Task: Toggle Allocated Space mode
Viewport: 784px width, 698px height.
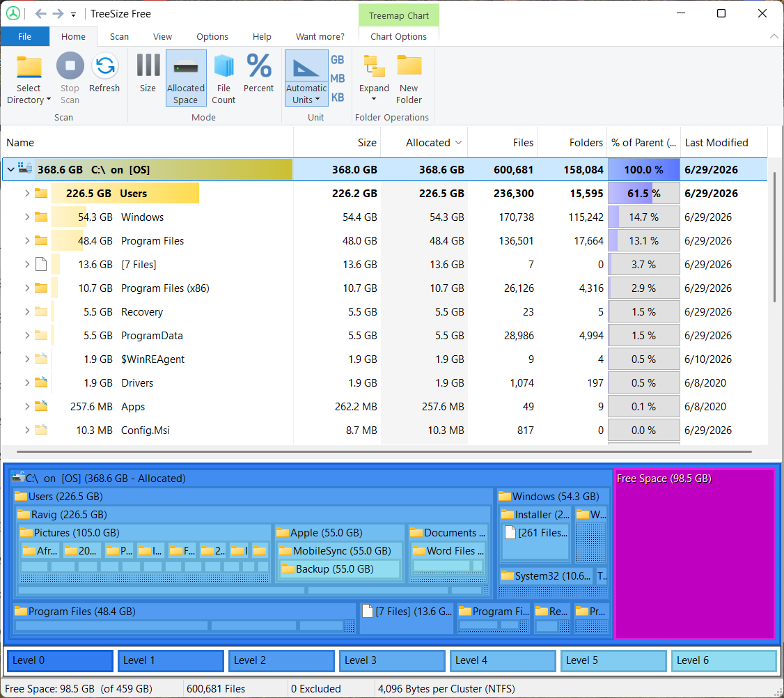Action: tap(185, 79)
